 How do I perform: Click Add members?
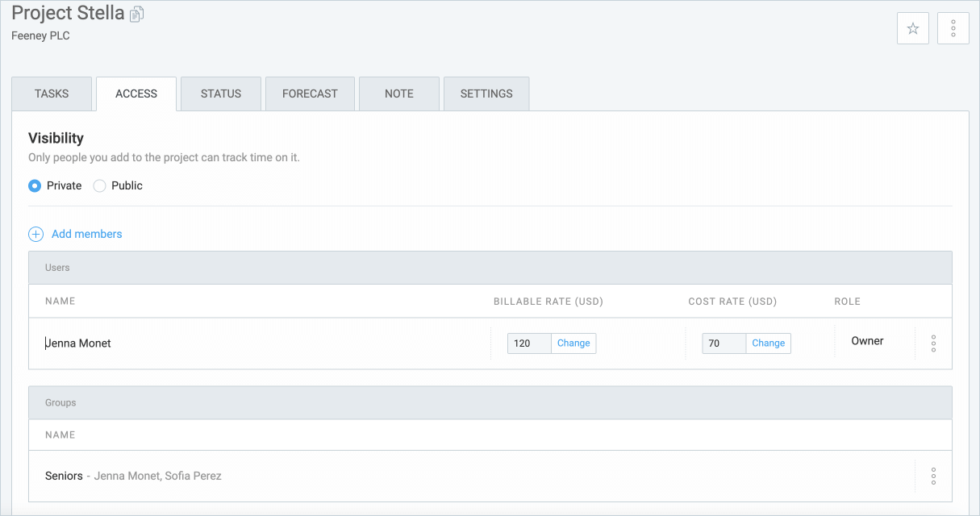(x=86, y=234)
